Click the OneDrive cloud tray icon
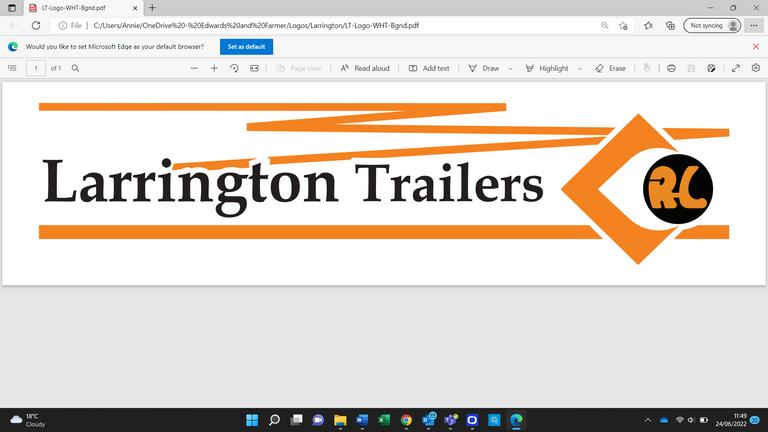Image resolution: width=768 pixels, height=432 pixels. pyautogui.click(x=664, y=420)
